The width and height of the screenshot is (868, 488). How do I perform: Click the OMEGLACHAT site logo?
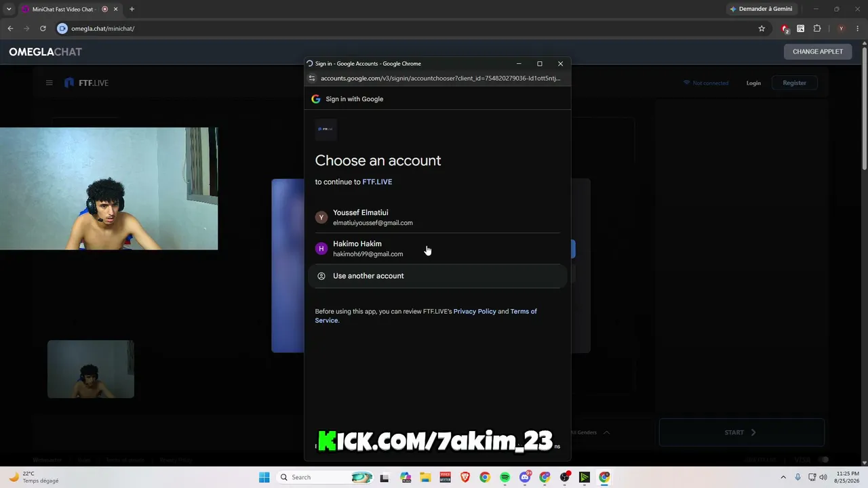pos(45,52)
